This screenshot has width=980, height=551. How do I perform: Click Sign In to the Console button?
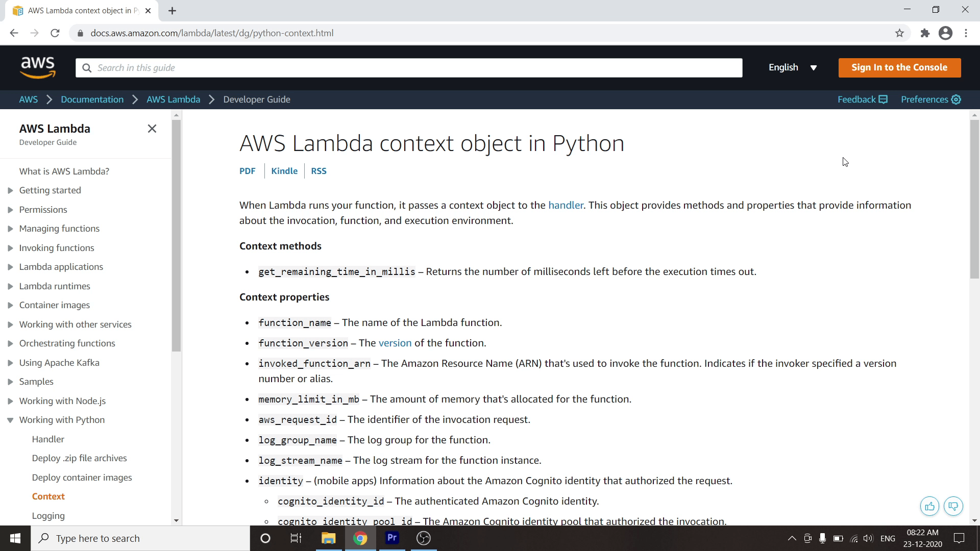899,67
